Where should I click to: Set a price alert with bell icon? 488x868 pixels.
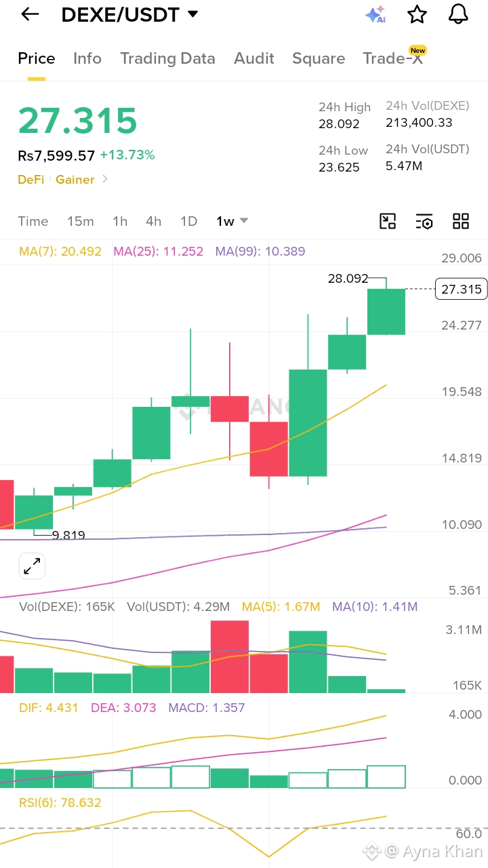pos(459,14)
